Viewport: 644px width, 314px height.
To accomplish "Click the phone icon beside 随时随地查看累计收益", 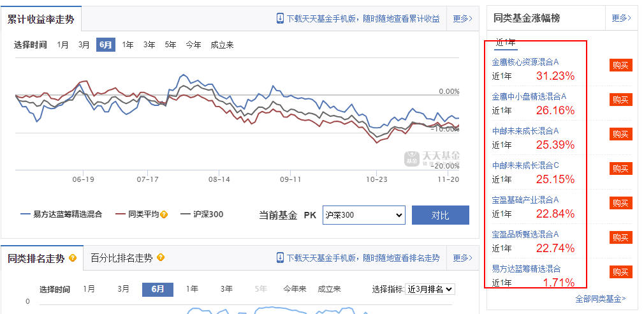I will click(280, 19).
